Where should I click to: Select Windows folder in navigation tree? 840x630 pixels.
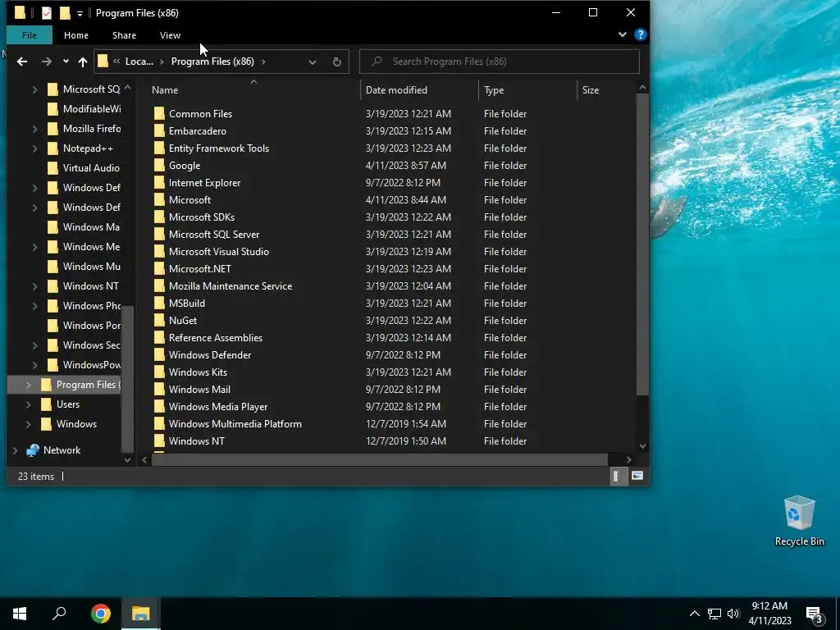point(76,424)
